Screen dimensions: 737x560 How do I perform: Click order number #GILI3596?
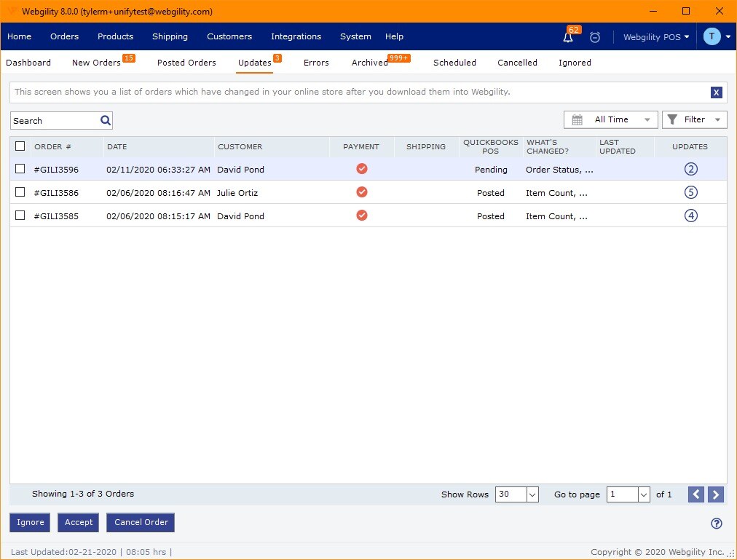coord(56,170)
